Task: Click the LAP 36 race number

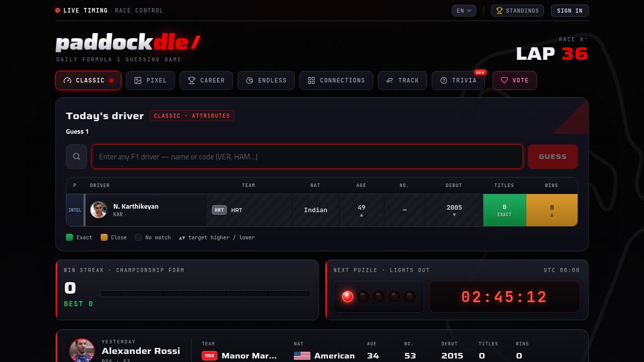Action: 552,53
